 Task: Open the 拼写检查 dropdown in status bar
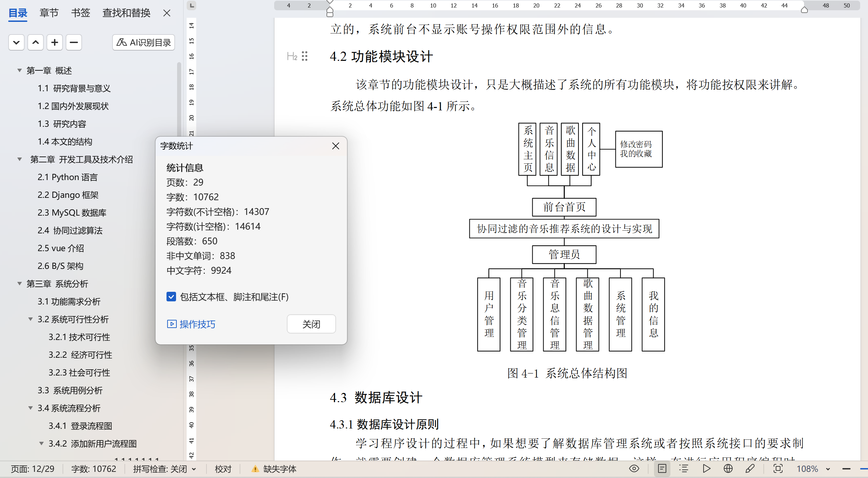coord(194,469)
